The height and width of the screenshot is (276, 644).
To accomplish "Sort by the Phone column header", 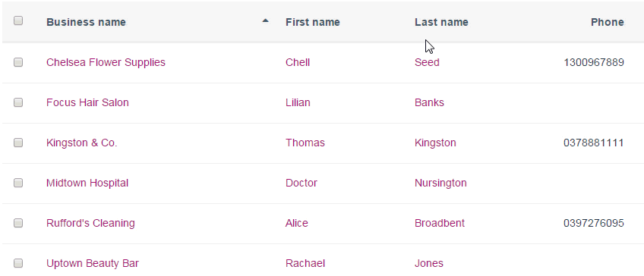I will pos(607,22).
